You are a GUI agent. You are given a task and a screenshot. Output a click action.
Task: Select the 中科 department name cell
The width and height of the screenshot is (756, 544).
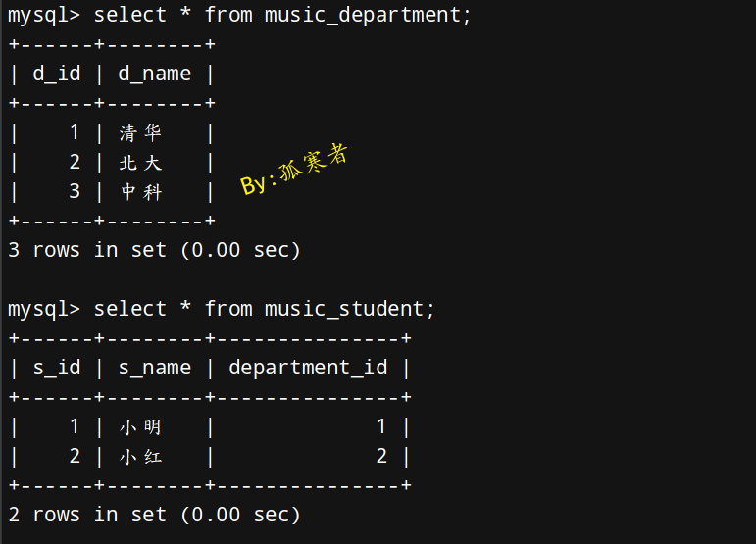(140, 192)
